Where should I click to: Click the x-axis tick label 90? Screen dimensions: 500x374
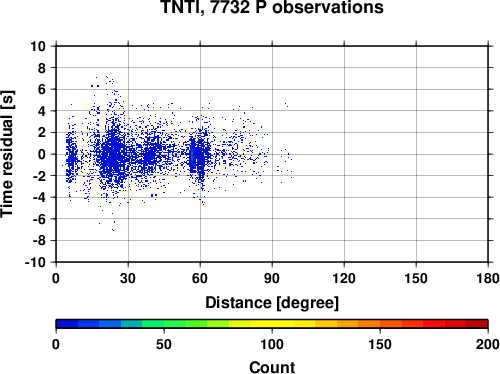point(272,278)
